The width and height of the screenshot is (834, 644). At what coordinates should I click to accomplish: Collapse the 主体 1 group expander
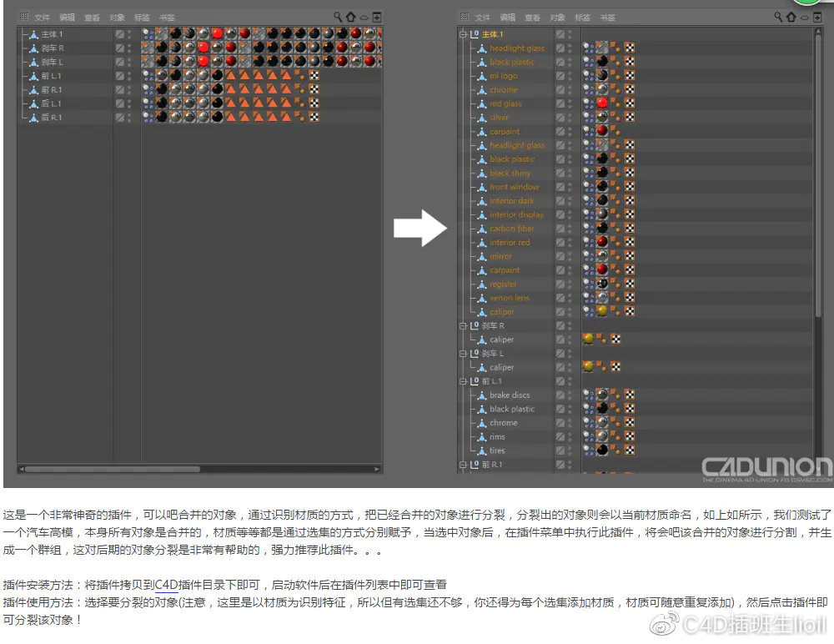pos(464,34)
